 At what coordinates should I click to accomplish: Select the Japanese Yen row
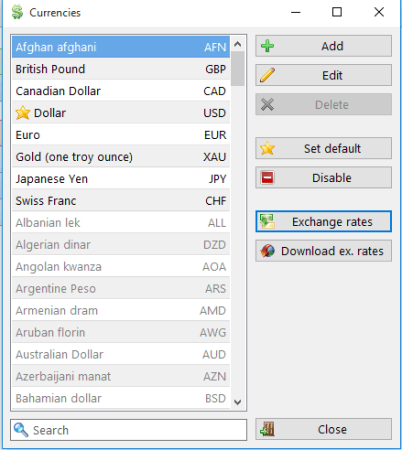(121, 179)
